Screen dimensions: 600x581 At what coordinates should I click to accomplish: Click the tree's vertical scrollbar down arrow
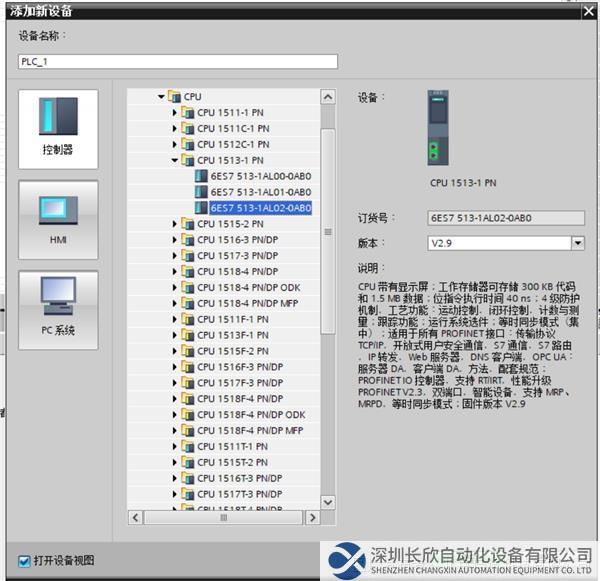point(326,503)
